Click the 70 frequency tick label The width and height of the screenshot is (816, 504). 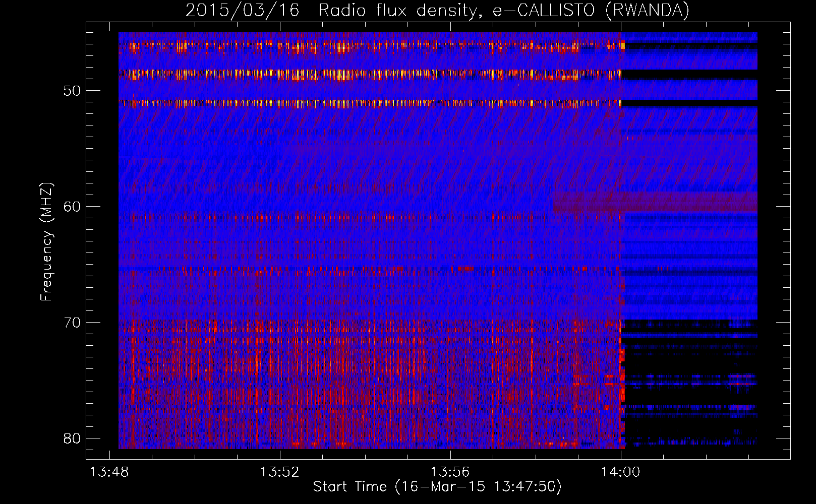(x=72, y=323)
